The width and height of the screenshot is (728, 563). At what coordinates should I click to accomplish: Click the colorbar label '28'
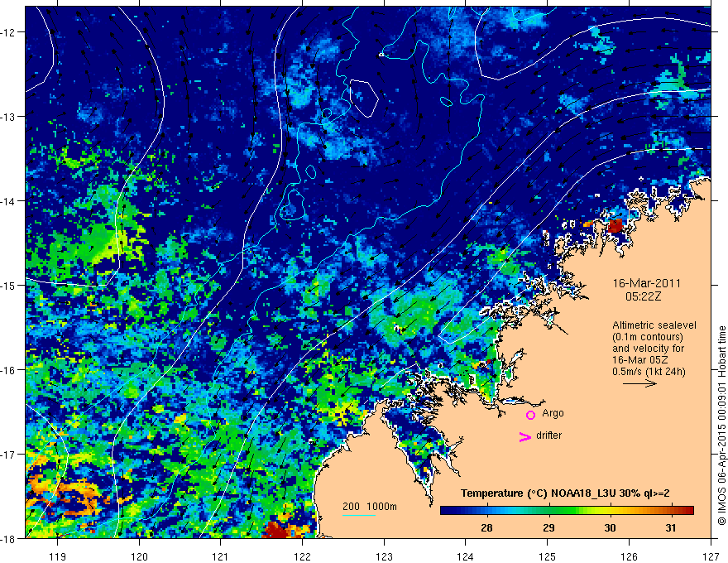pos(486,527)
